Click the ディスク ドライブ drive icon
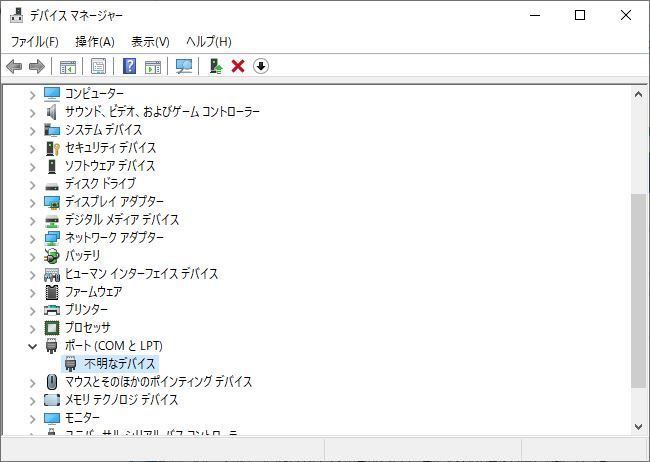The width and height of the screenshot is (650, 462). 52,186
